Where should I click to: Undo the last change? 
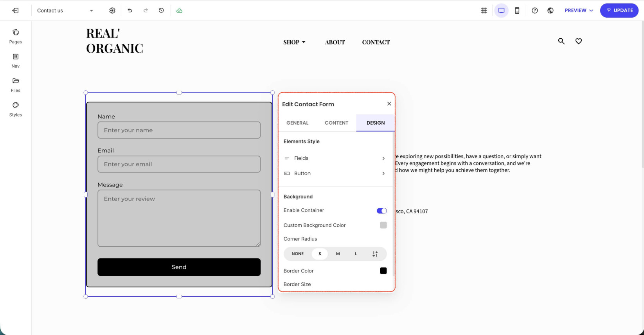(x=130, y=11)
